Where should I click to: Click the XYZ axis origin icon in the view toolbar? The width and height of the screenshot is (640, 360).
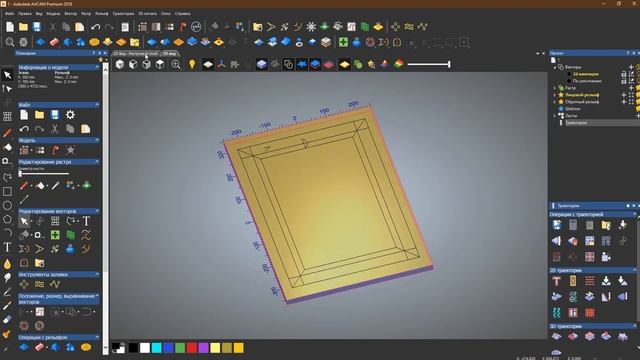[x=221, y=64]
